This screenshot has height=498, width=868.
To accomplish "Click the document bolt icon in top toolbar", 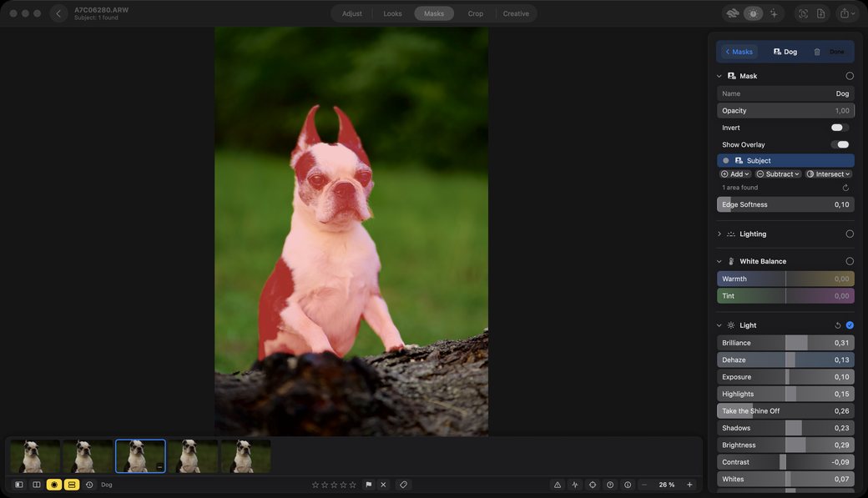I will [821, 13].
